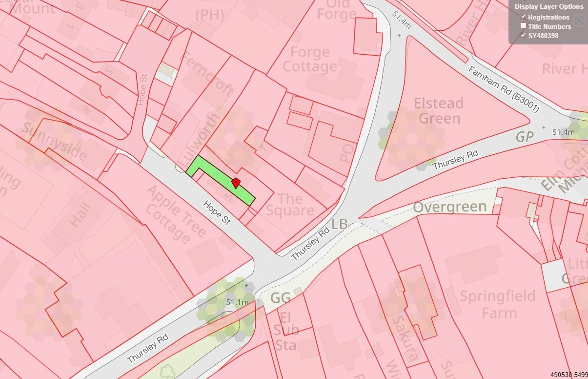Click the red location pin marker
Viewport: 588px width, 379px height.
click(236, 183)
